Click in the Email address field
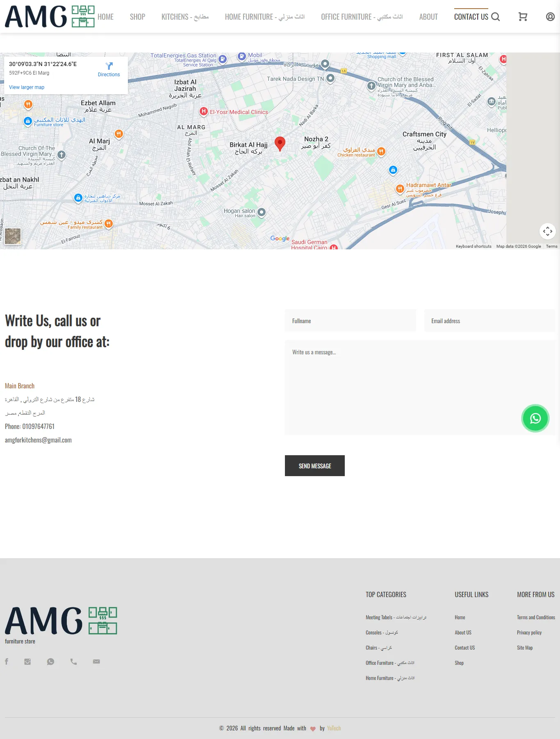The height and width of the screenshot is (739, 560). click(489, 321)
